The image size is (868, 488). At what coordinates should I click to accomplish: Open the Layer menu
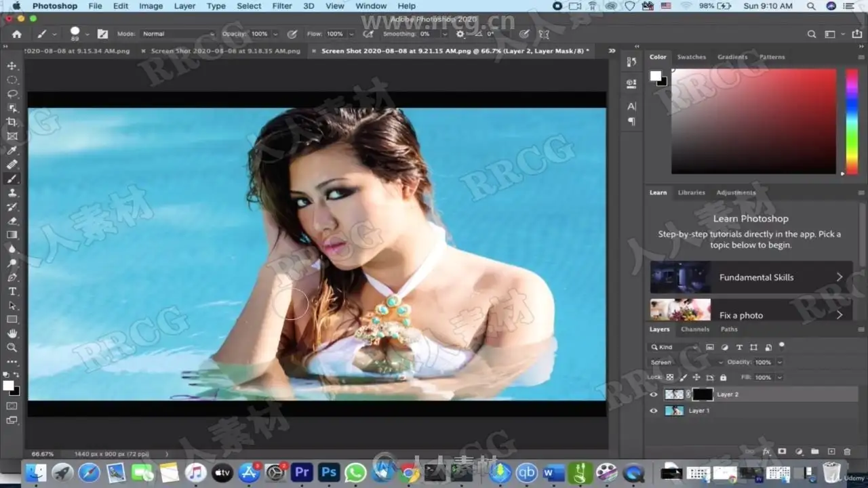pos(184,6)
